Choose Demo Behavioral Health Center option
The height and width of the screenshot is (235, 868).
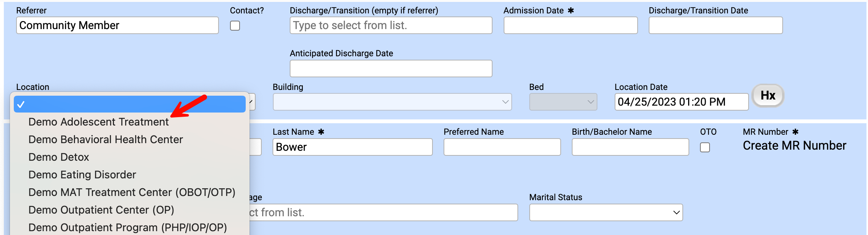tap(106, 140)
